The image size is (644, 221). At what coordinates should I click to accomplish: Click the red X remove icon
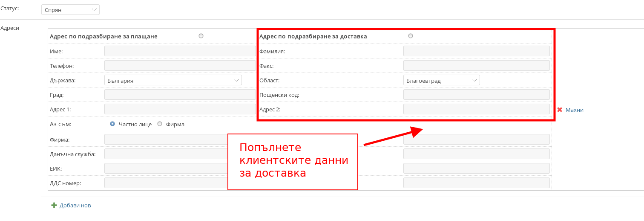point(560,110)
